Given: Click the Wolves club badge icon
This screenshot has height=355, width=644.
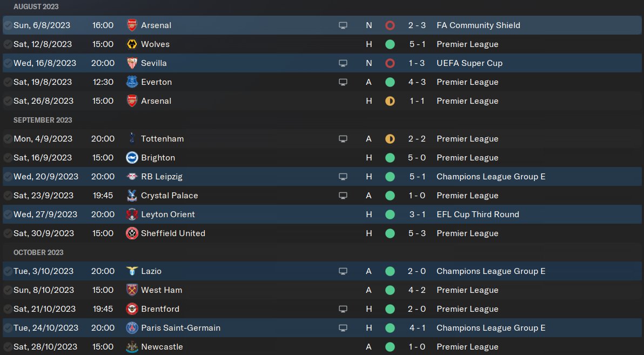Looking at the screenshot, I should [132, 44].
